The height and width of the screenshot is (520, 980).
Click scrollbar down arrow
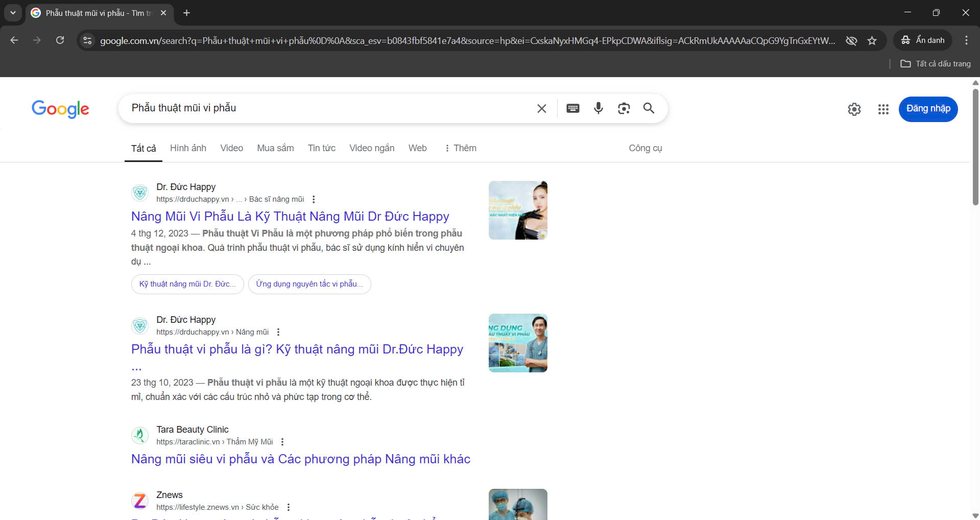point(975,515)
